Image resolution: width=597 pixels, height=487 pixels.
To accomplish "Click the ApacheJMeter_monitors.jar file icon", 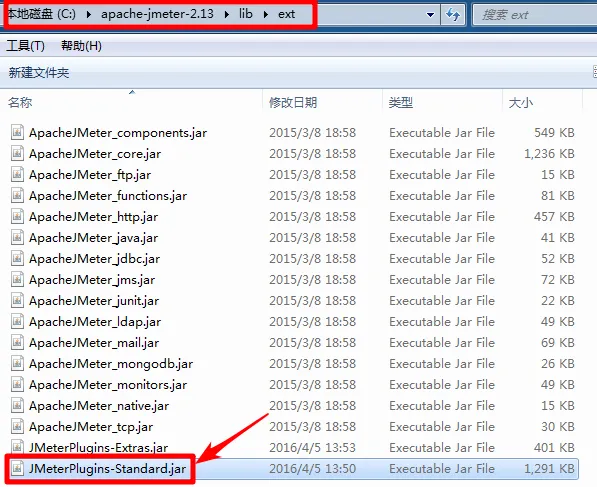I will pos(17,385).
